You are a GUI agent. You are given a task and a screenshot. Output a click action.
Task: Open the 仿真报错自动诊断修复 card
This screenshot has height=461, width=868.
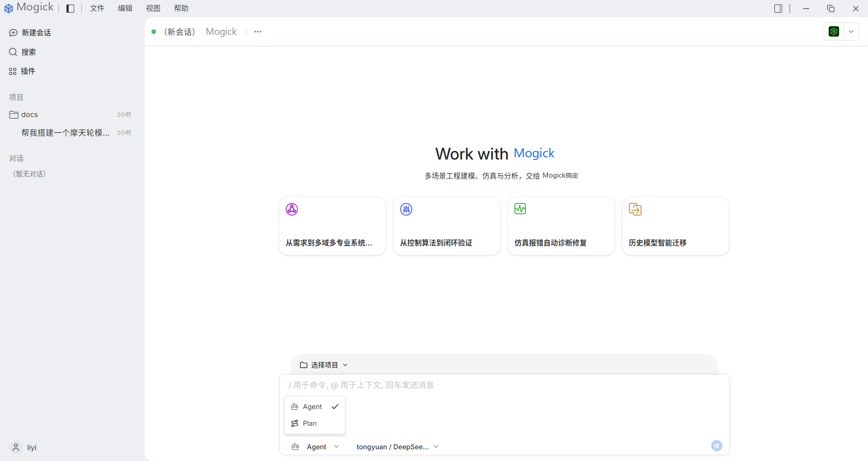click(561, 226)
